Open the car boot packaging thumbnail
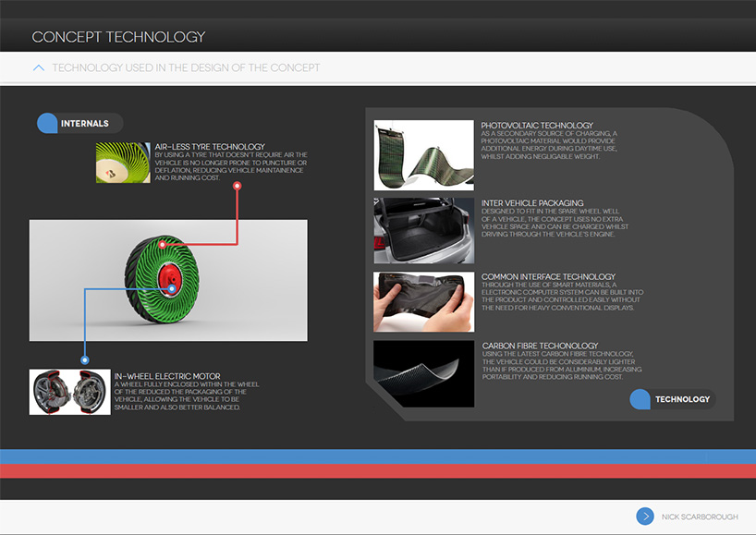756x535 pixels. 423,230
